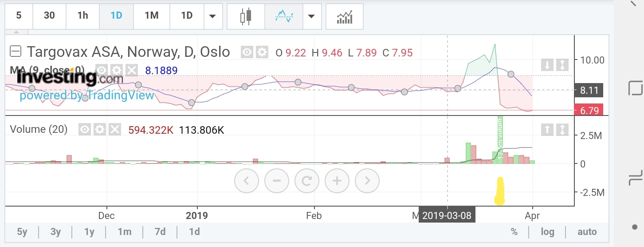Screen dimensions: 644x247
Task: Toggle visibility of Volume indicator
Action: (85, 130)
